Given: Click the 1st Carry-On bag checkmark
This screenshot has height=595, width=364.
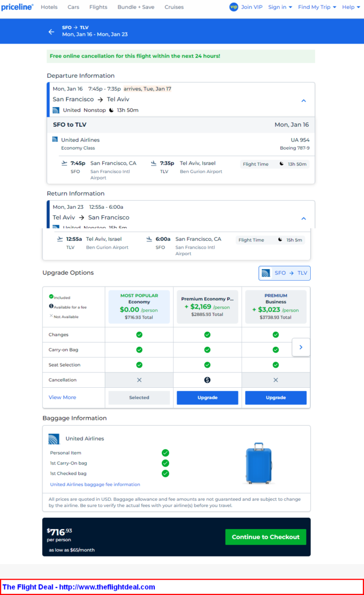Looking at the screenshot, I should coord(165,463).
